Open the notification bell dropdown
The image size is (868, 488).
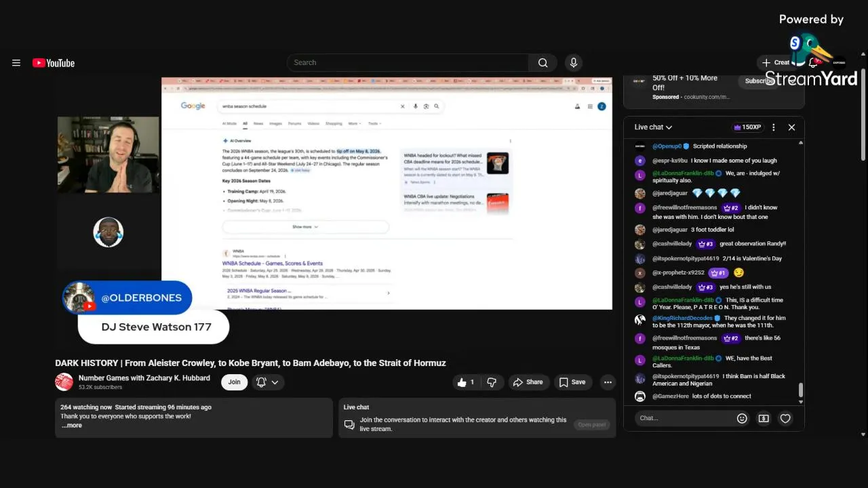(267, 382)
